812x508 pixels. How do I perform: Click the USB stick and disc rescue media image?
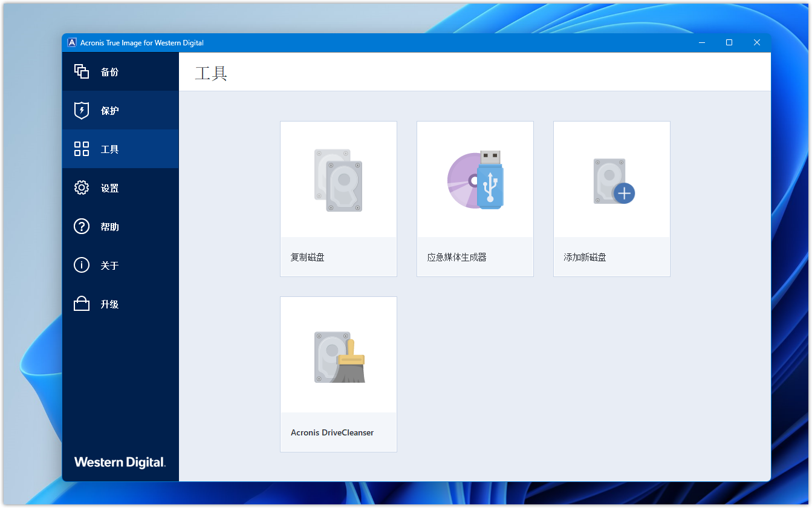pos(475,180)
